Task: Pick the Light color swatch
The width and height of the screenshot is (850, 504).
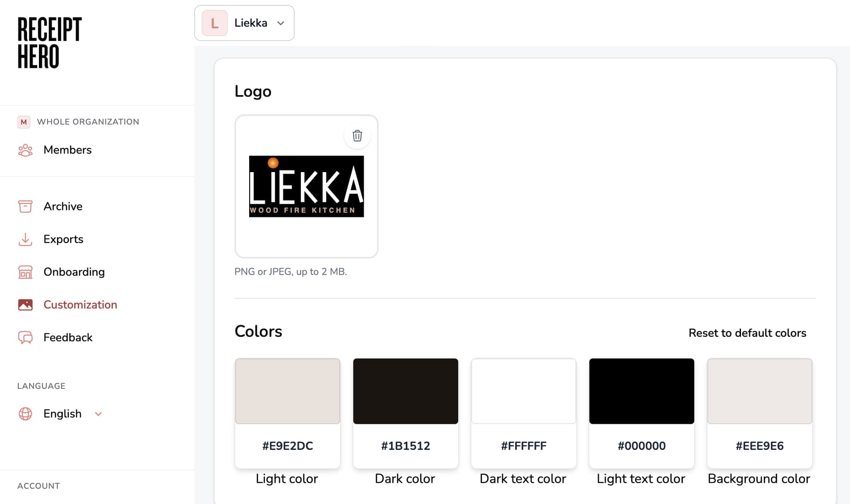Action: point(288,391)
